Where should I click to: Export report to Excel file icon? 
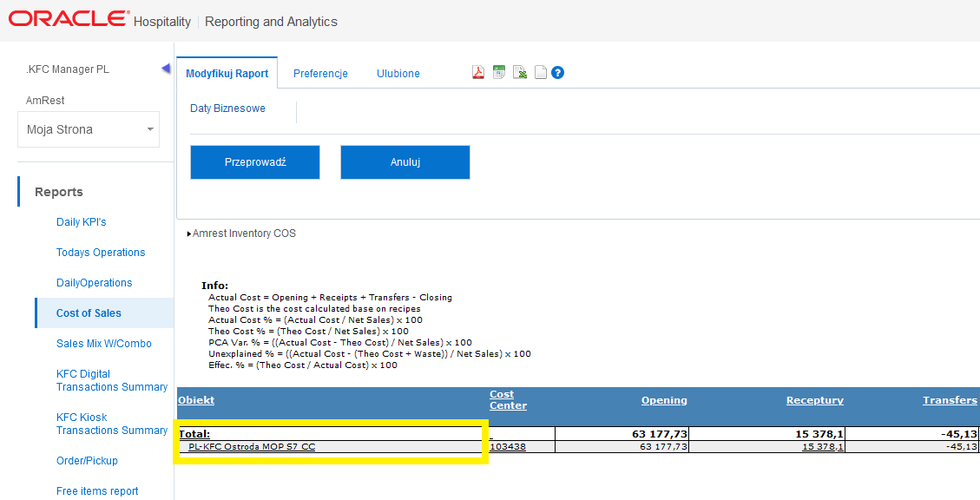tap(520, 73)
